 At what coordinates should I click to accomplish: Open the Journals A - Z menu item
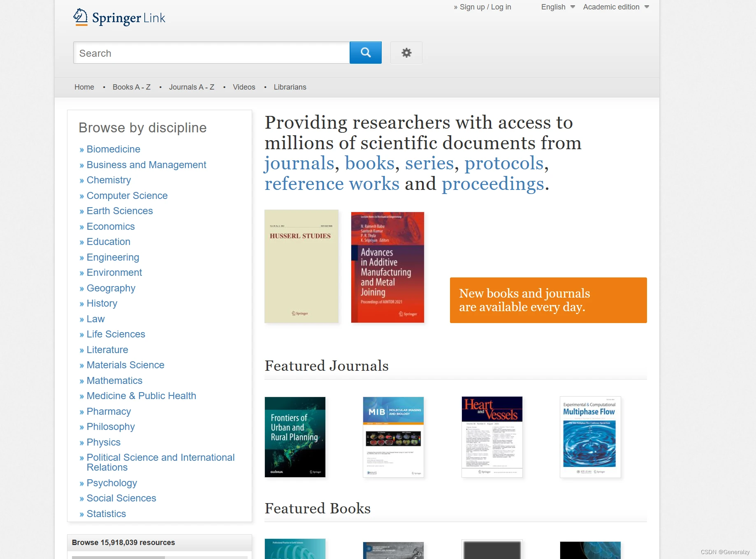[192, 87]
